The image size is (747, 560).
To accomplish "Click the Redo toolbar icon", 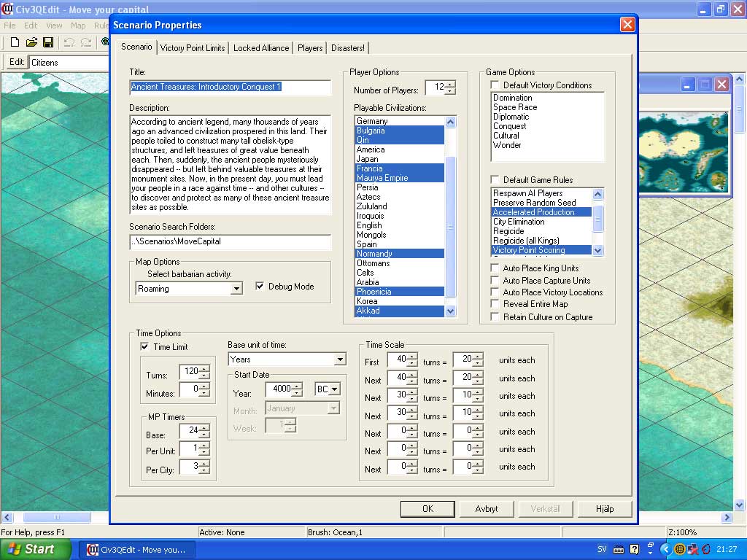I will click(86, 42).
